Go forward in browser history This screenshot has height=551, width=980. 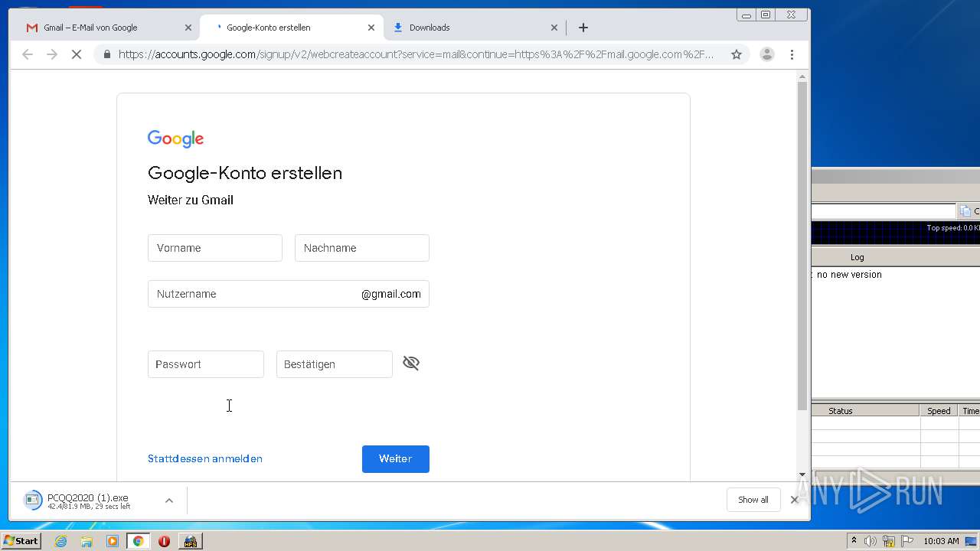pos(52,54)
